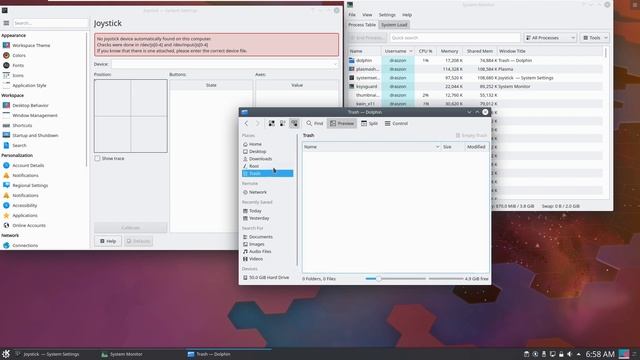Image resolution: width=640 pixels, height=360 pixels.
Task: Split the Dolphin view
Action: point(369,123)
